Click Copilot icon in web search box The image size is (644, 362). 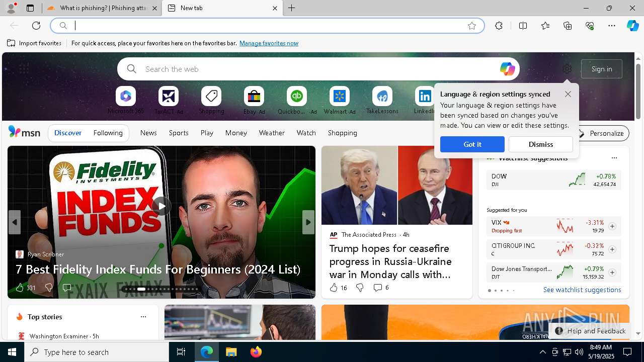click(507, 69)
